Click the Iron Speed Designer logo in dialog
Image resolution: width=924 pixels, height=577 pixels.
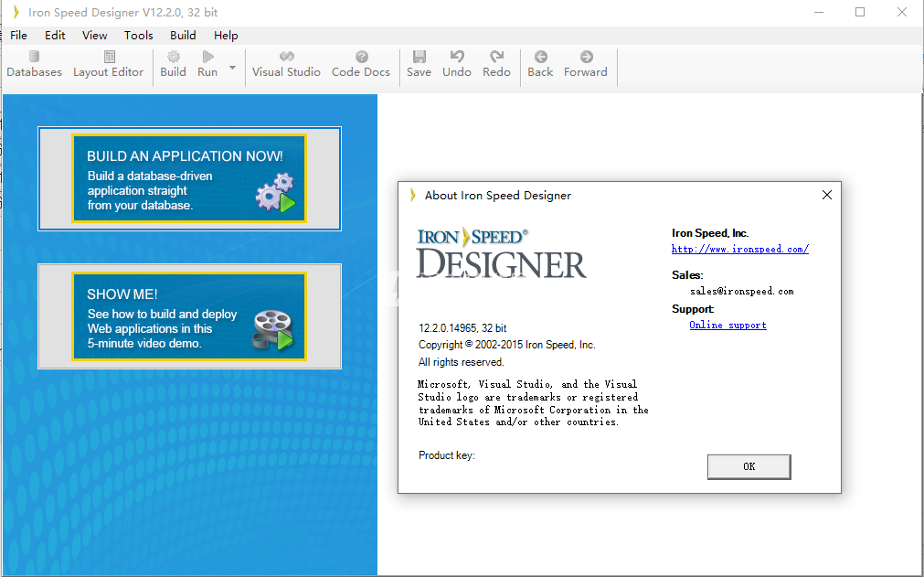coord(501,252)
